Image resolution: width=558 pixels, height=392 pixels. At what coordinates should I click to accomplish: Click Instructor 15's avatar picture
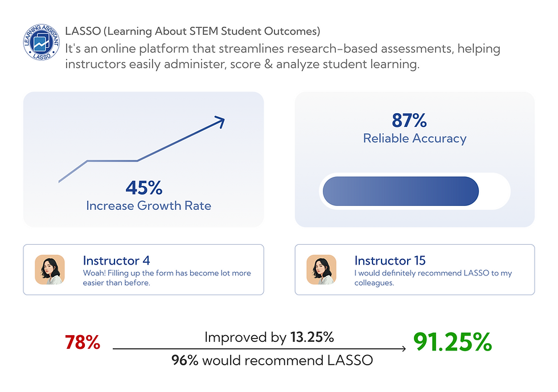[x=321, y=270]
